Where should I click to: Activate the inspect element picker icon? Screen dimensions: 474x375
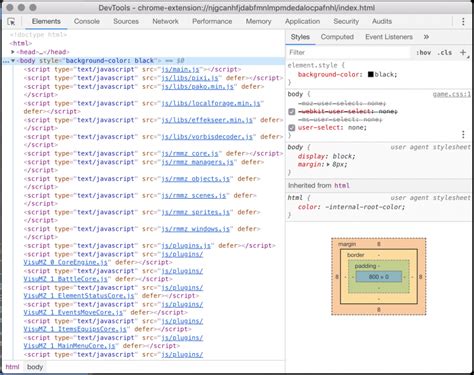click(x=11, y=22)
